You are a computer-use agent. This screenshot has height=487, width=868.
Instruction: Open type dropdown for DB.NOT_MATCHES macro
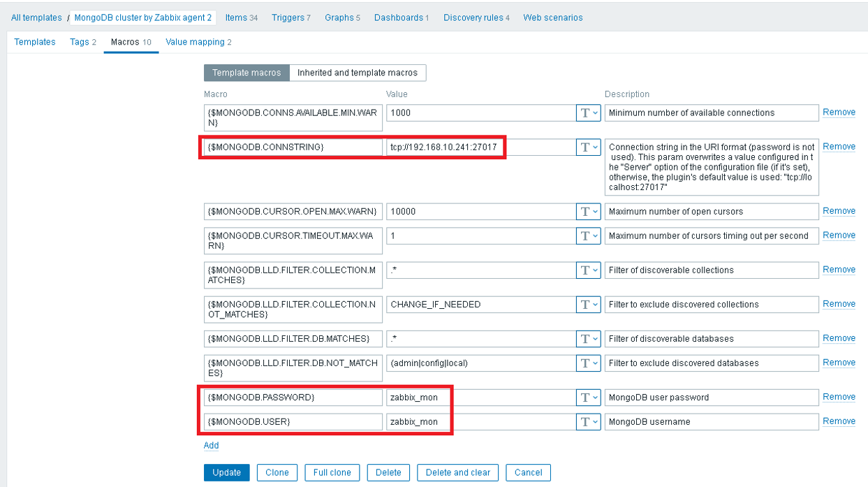pos(588,363)
